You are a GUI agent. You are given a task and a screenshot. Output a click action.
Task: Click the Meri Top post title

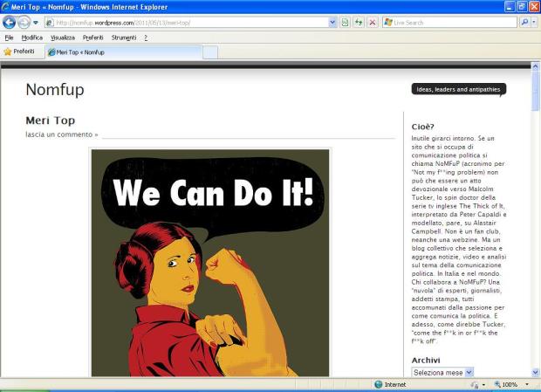(51, 120)
